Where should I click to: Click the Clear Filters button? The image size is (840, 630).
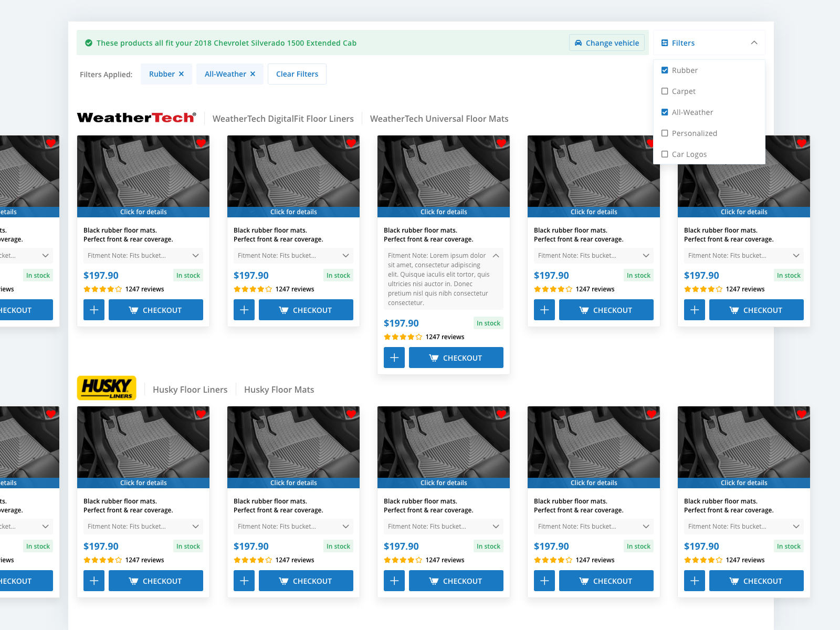tap(297, 74)
